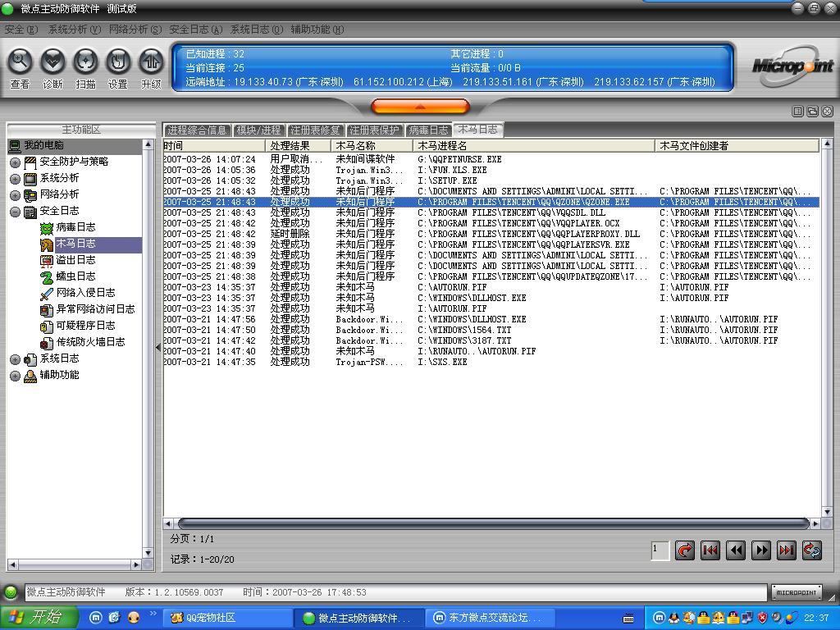Expand 辅助功能 tree node
The image size is (840, 630).
pyautogui.click(x=15, y=376)
